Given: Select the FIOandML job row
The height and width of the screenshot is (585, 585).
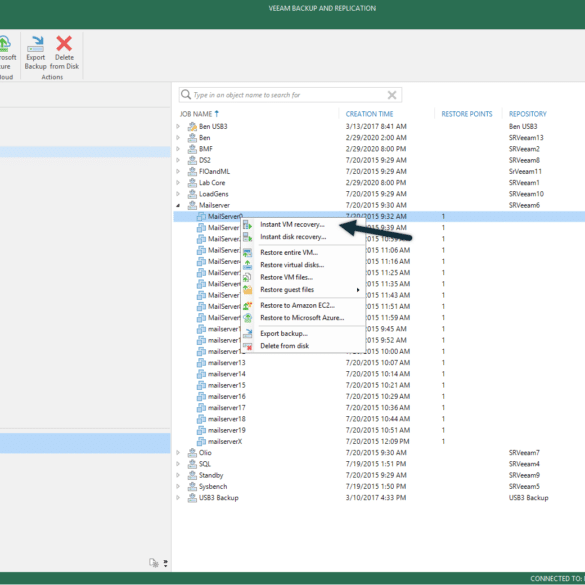Looking at the screenshot, I should click(x=379, y=171).
